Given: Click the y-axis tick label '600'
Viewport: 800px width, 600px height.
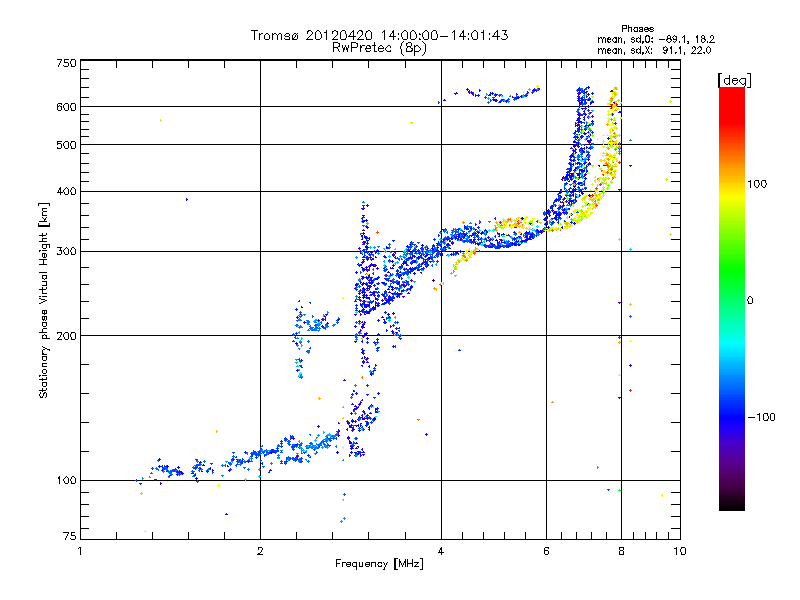Looking at the screenshot, I should pyautogui.click(x=66, y=107).
